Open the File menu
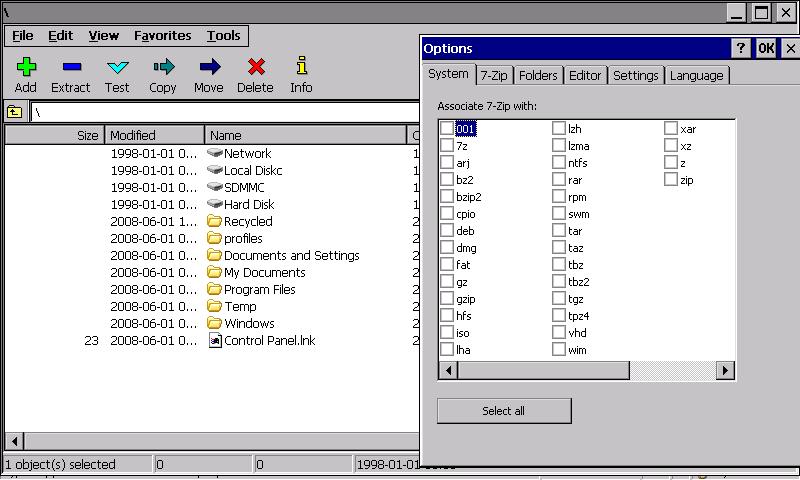The image size is (800, 480). pos(22,36)
